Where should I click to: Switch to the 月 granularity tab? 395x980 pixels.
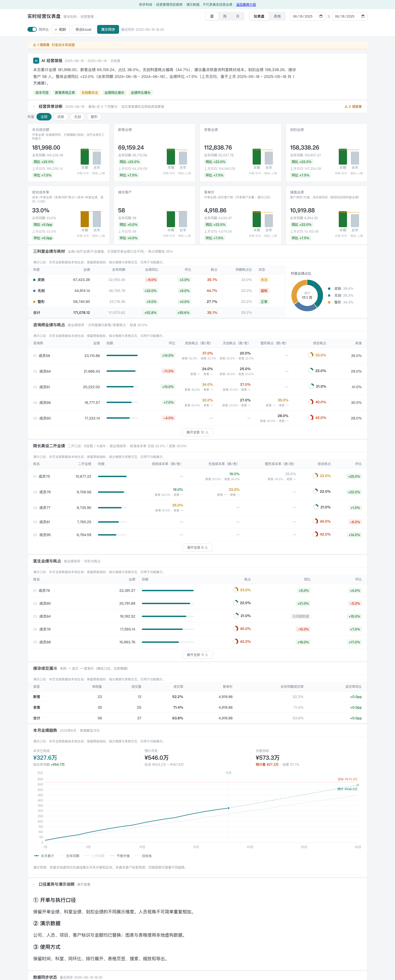[238, 16]
